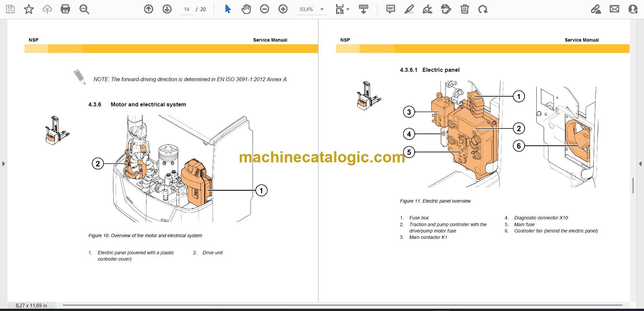Click the Print file icon
The height and width of the screenshot is (311, 644).
65,9
